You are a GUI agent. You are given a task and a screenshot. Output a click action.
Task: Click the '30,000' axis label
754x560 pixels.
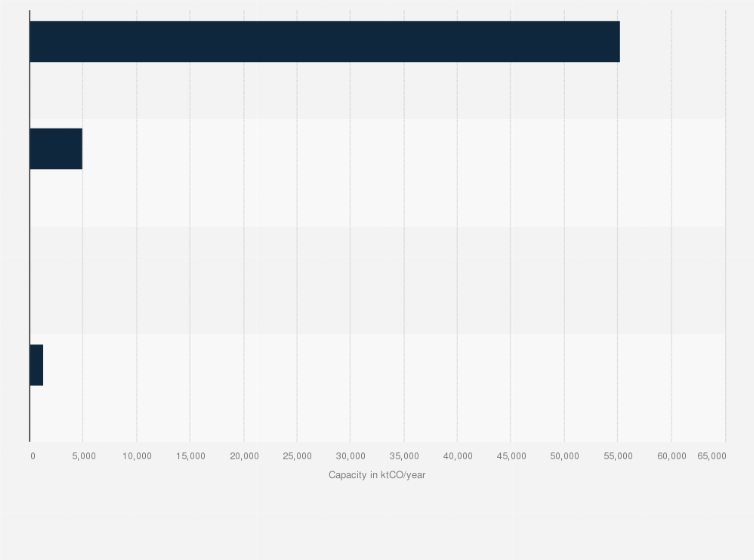pos(351,456)
